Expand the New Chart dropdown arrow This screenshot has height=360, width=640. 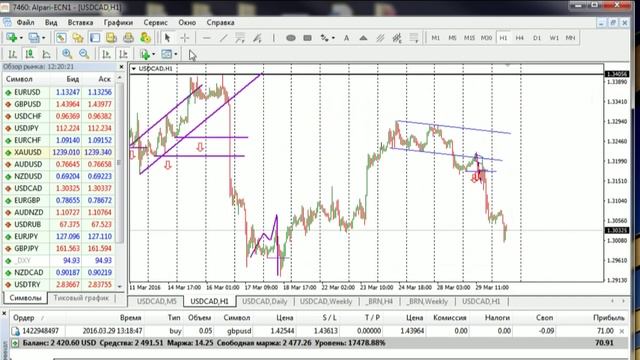pos(21,38)
